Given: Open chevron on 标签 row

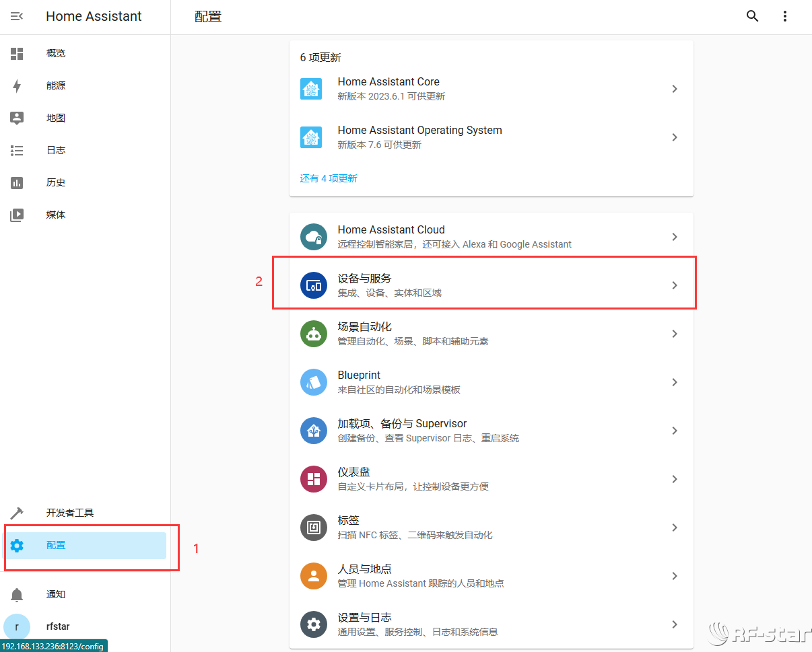Looking at the screenshot, I should [675, 528].
